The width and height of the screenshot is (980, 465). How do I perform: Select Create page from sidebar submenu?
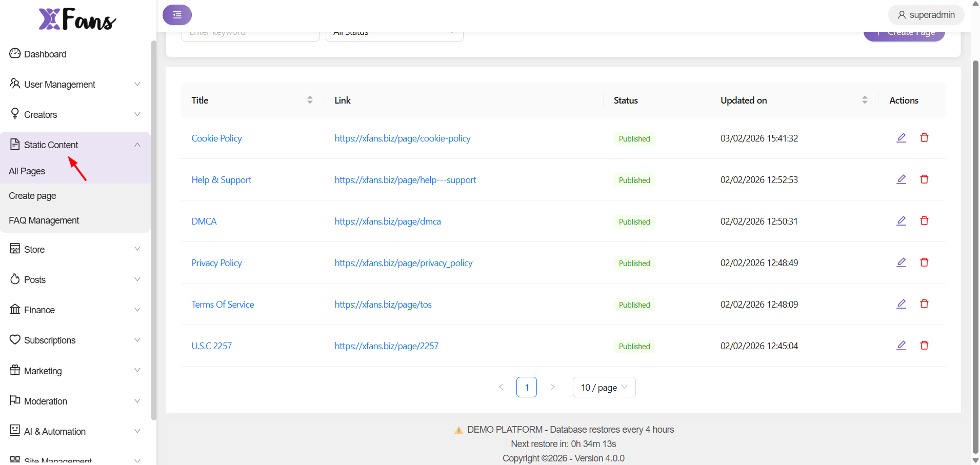click(33, 196)
